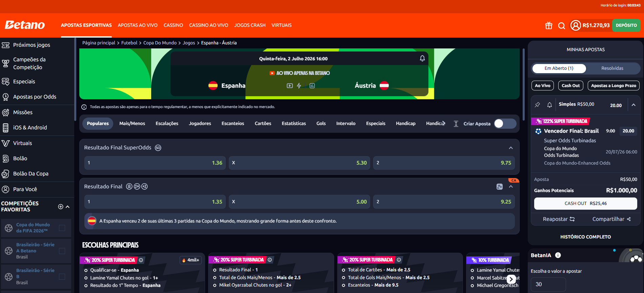The width and height of the screenshot is (644, 293).
Task: Enable match notification bell for Espanha - Áustria
Action: (x=422, y=58)
